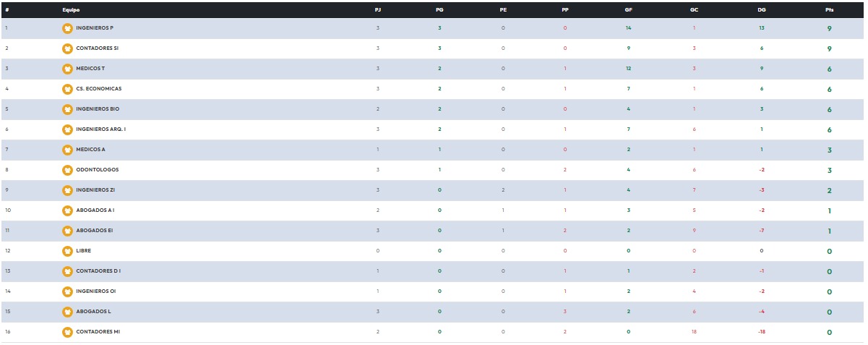The height and width of the screenshot is (345, 868).
Task: Click the CONTADORES SI team badge icon
Action: coord(67,48)
